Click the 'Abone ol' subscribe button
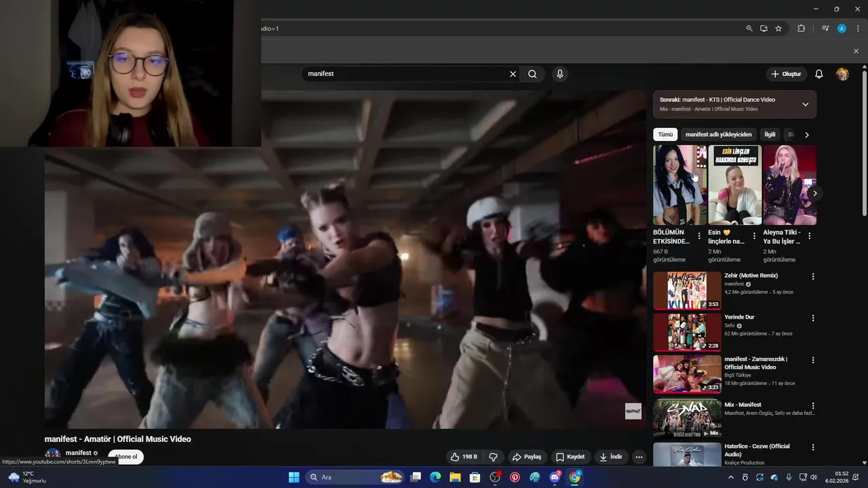868x488 pixels. (126, 457)
